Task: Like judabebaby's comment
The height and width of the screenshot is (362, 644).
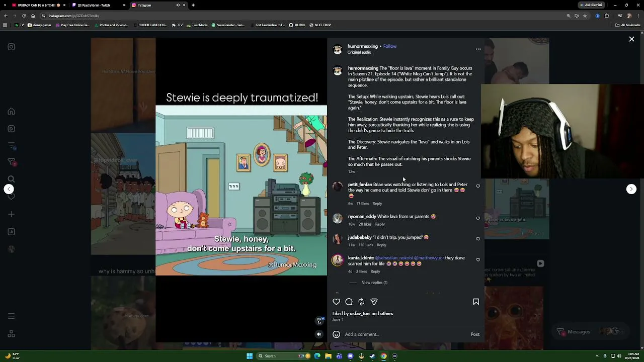Action: coord(478,239)
